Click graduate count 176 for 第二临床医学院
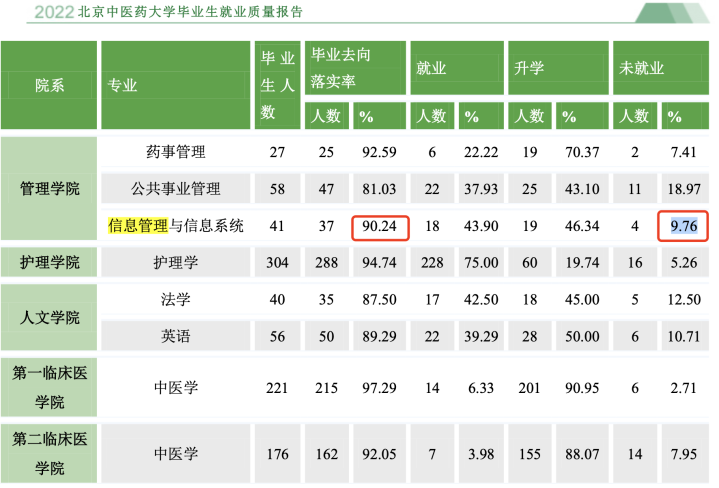 tap(277, 455)
